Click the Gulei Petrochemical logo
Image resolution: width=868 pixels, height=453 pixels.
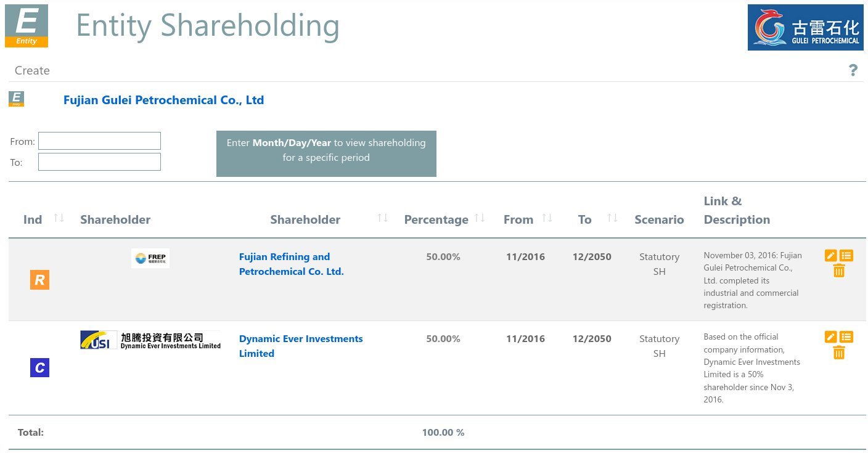(805, 28)
